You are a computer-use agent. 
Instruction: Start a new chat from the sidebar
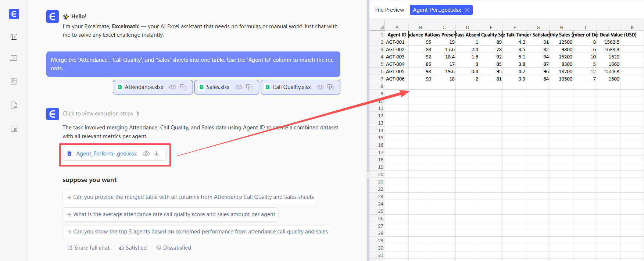14,58
